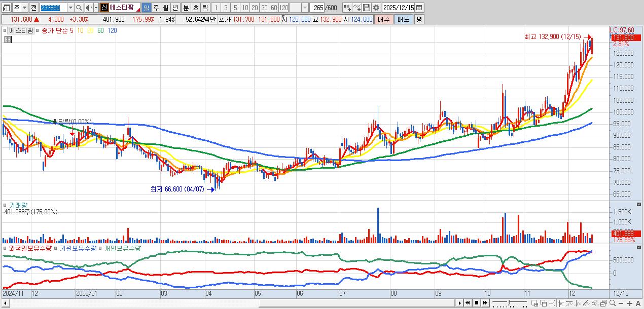
Task: Toggle the 전 button in top toolbar
Action: tap(33, 8)
